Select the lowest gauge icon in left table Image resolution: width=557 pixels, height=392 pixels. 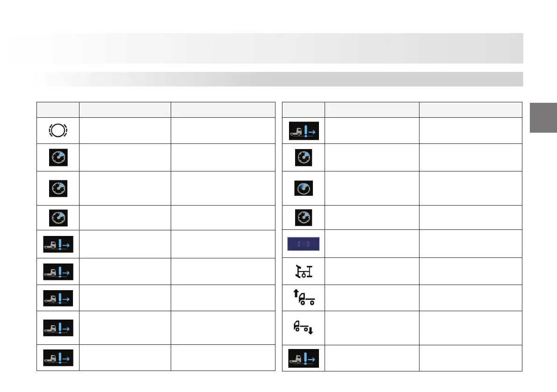[x=58, y=217]
